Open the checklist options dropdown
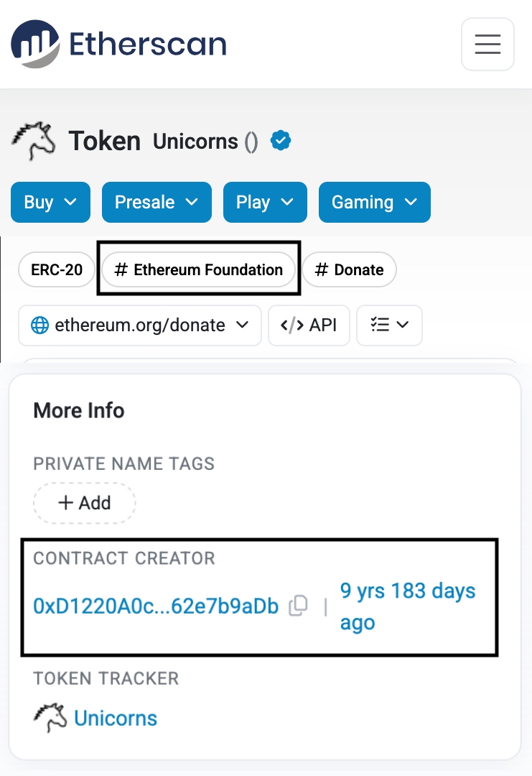Image resolution: width=532 pixels, height=776 pixels. pos(389,325)
